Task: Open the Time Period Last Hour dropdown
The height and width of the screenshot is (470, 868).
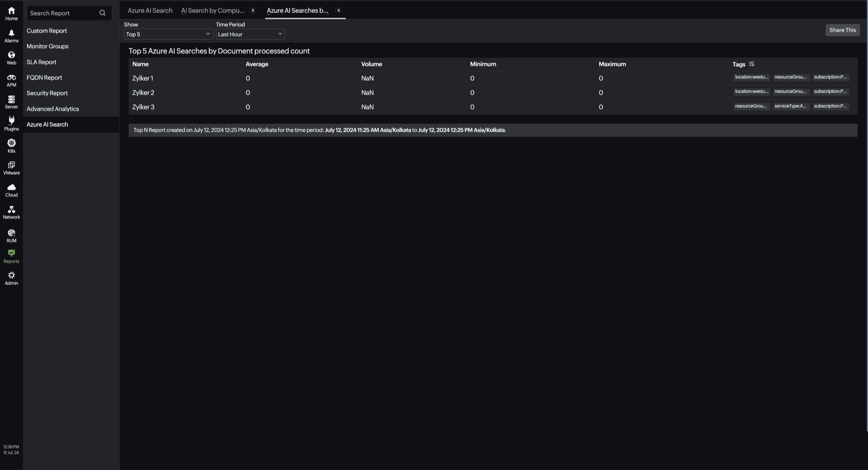Action: (250, 34)
